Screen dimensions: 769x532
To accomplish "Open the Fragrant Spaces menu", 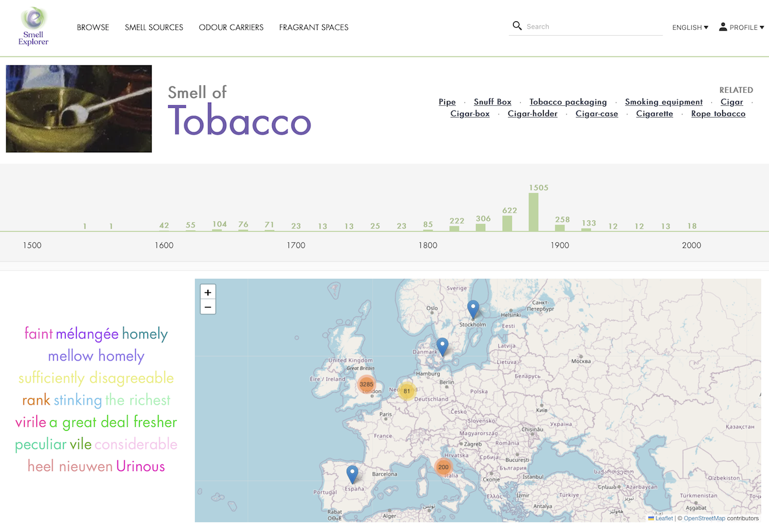I will tap(314, 27).
